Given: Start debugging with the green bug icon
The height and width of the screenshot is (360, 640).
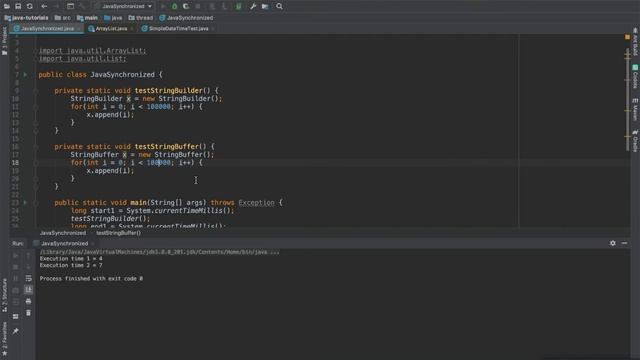Looking at the screenshot, I should click(x=174, y=6).
